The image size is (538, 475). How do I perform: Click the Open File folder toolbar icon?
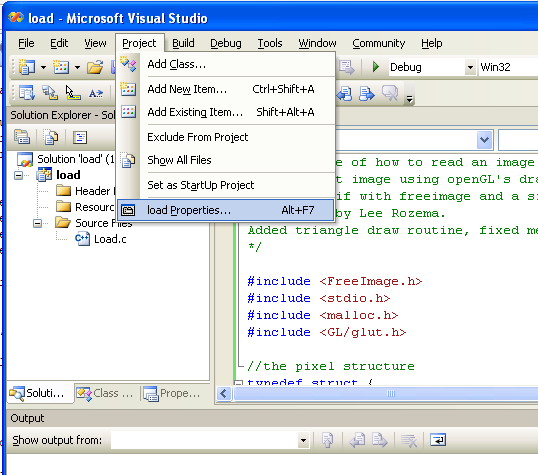pos(95,67)
